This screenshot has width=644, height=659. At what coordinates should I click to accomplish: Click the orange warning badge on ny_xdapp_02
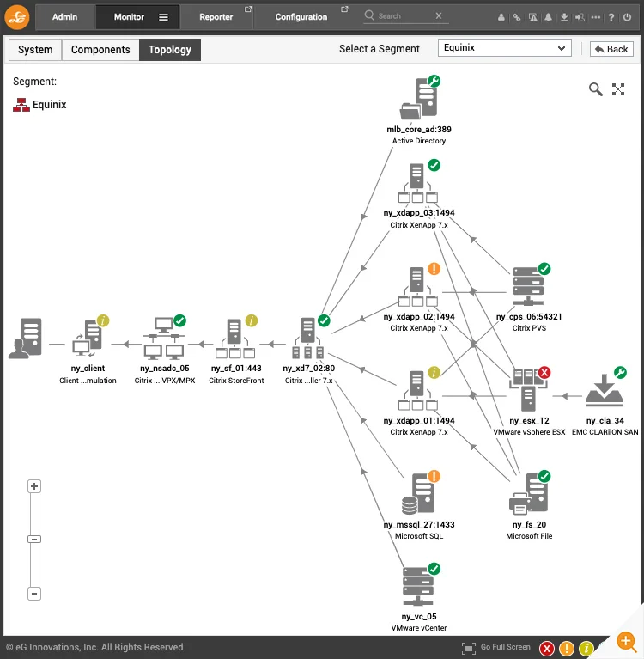tap(434, 269)
